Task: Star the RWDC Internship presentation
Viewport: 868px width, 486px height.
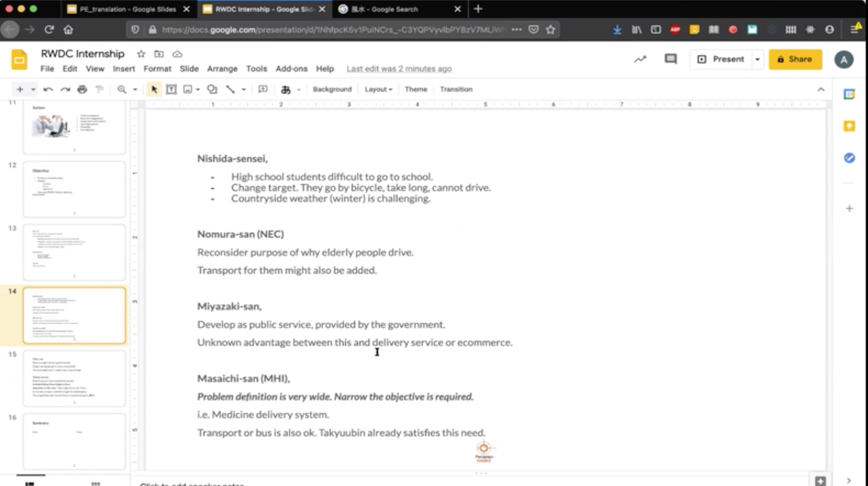Action: (141, 54)
